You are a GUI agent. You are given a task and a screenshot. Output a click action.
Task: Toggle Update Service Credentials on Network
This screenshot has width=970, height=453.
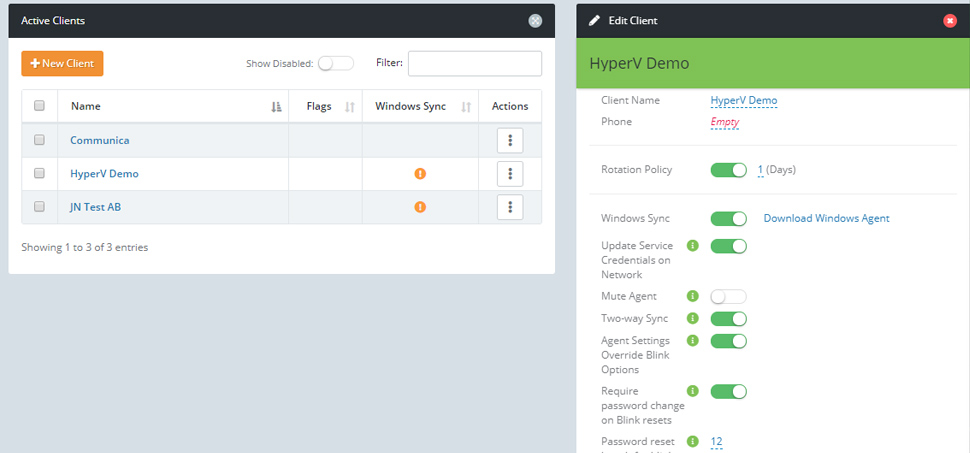[729, 246]
